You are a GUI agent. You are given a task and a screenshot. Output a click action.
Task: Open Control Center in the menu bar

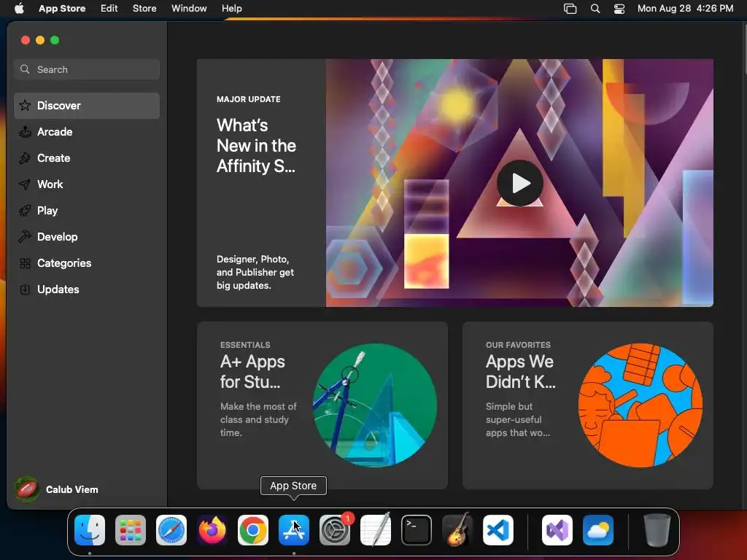[x=619, y=9]
